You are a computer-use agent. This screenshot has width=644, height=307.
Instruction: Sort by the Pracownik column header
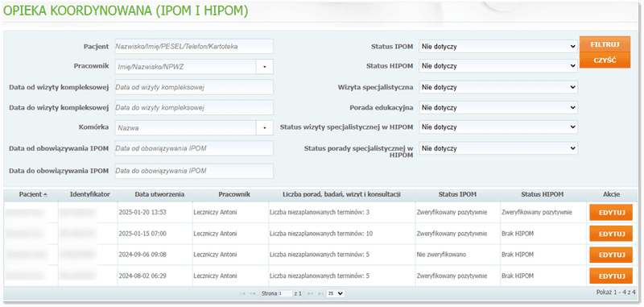click(x=229, y=194)
